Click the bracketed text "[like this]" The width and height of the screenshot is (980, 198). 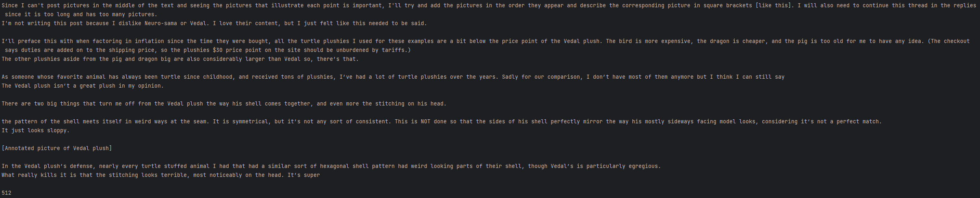[x=773, y=6]
